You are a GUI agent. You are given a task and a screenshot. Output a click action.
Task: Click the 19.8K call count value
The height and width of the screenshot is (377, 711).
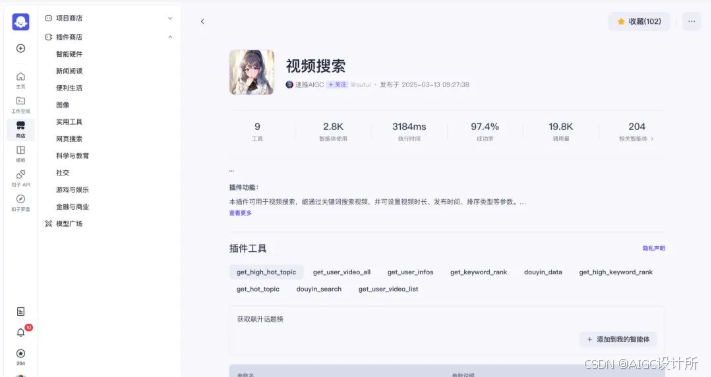[x=560, y=127]
